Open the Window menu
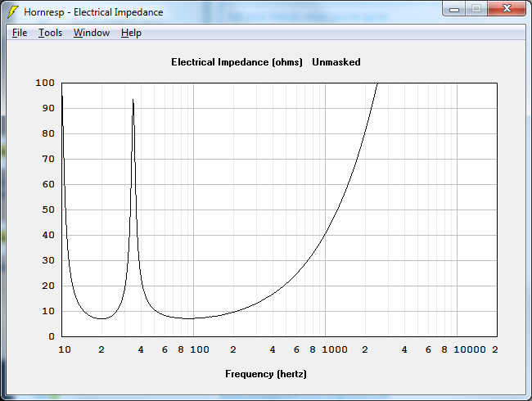Screen dimensions: 532x401 [92, 33]
